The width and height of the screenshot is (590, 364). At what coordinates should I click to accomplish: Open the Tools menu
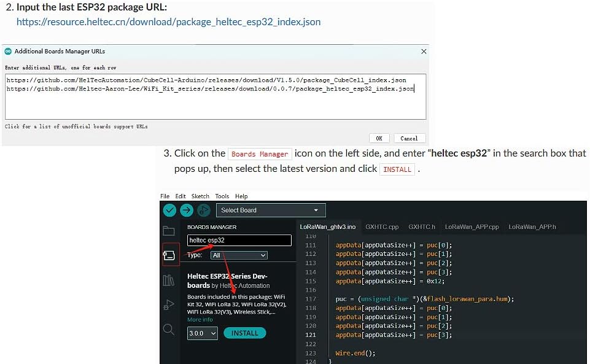222,196
